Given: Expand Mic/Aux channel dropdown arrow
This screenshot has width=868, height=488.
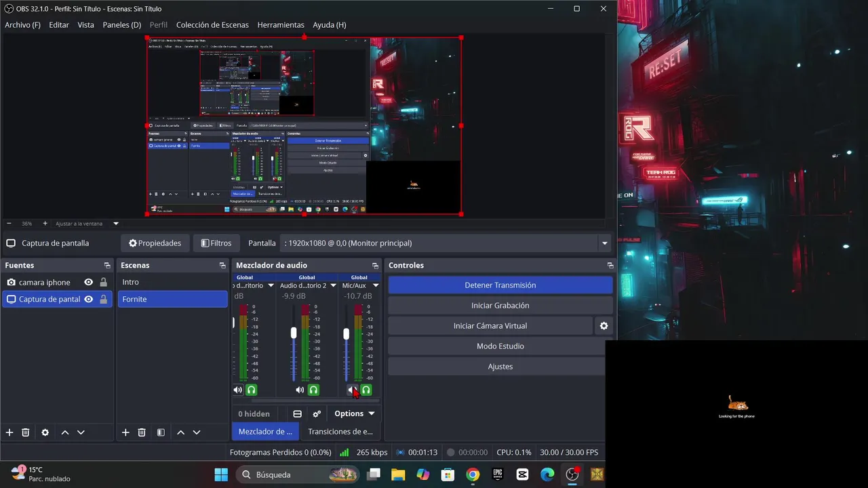Looking at the screenshot, I should [x=376, y=286].
